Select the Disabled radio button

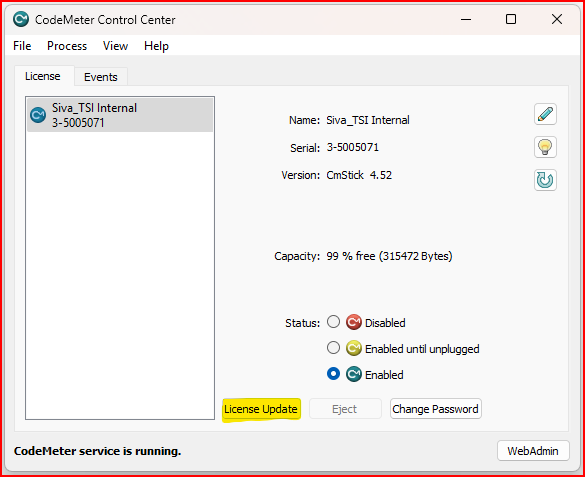point(333,322)
